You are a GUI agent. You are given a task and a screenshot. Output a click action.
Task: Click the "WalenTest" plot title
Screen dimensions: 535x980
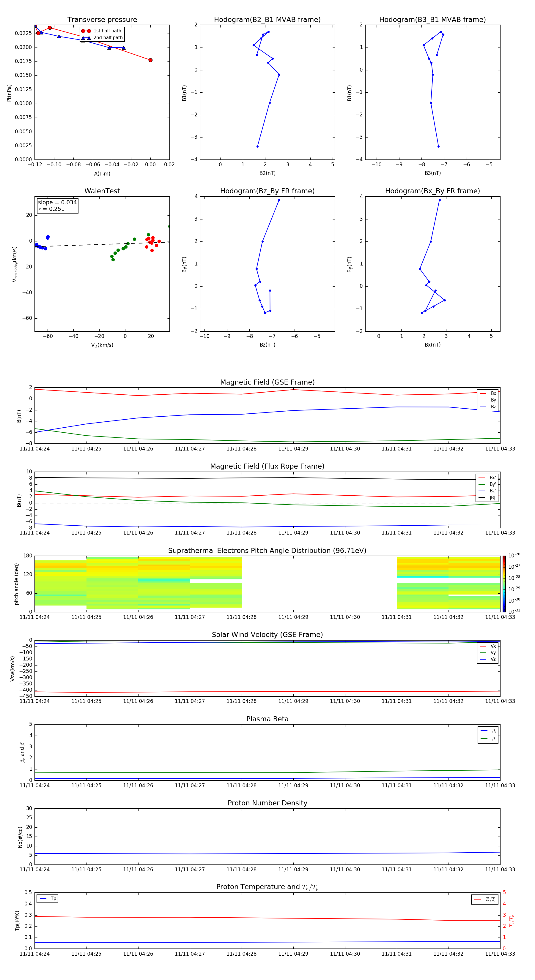tap(102, 191)
